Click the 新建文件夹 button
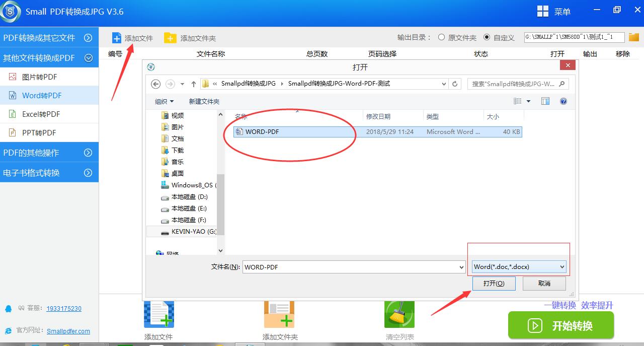This screenshot has height=346, width=644. [x=204, y=101]
